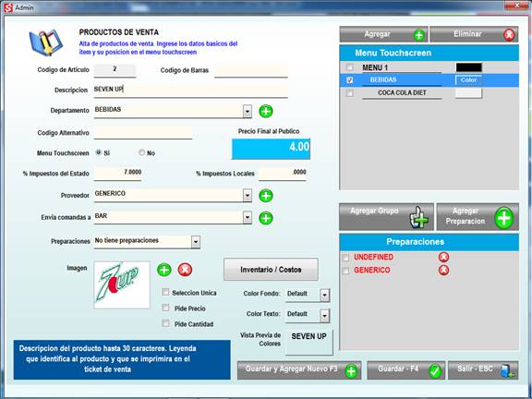
Task: Select No for Menu Touchscreen
Action: [141, 152]
